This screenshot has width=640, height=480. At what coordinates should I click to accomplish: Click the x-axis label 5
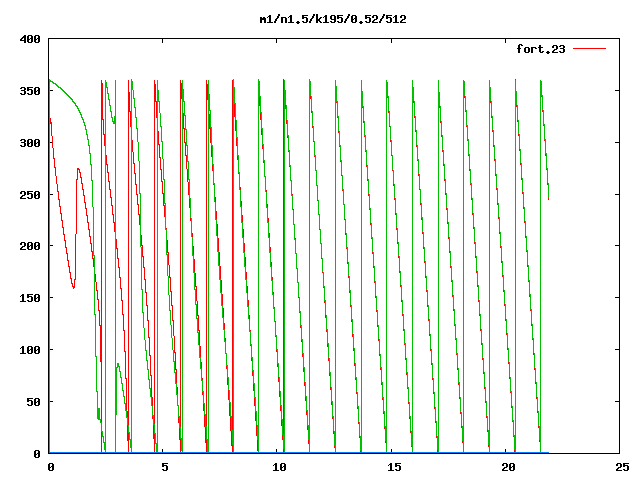pos(165,467)
